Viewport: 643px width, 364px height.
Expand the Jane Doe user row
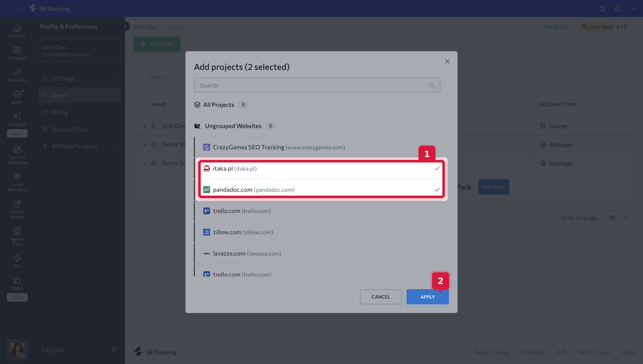[144, 126]
